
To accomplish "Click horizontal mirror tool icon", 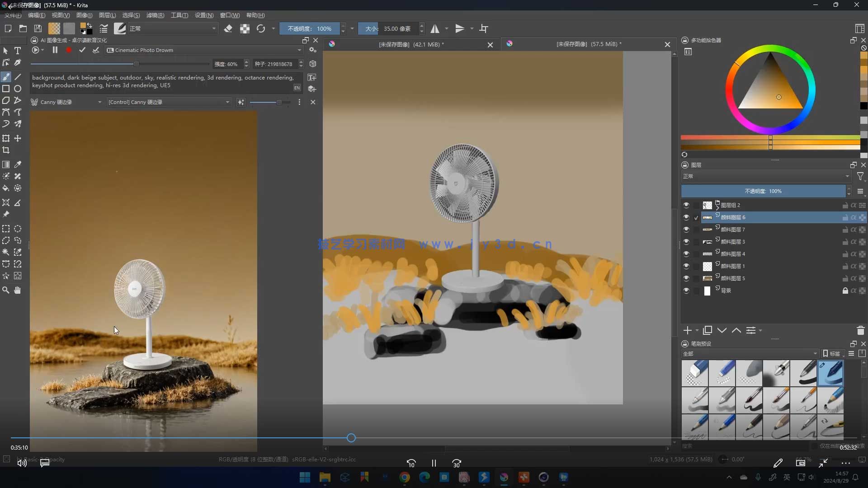I will point(434,28).
